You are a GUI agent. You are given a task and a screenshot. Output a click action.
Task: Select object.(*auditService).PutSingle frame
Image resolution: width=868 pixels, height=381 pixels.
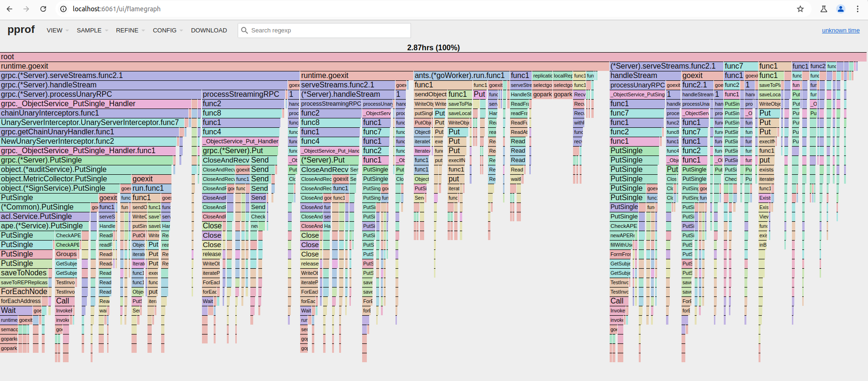click(x=86, y=170)
